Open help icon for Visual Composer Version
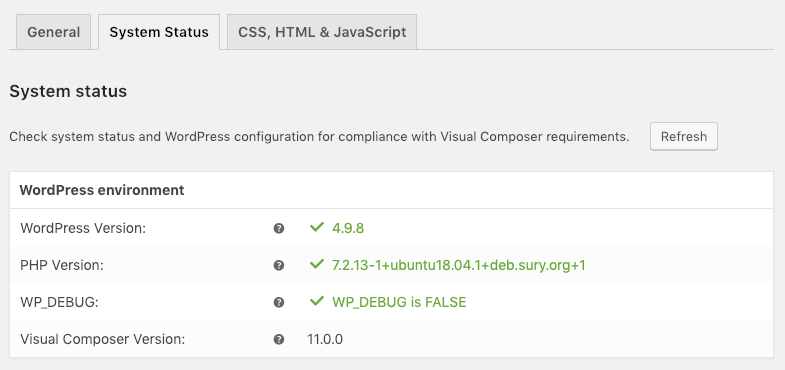The image size is (785, 370). point(279,339)
